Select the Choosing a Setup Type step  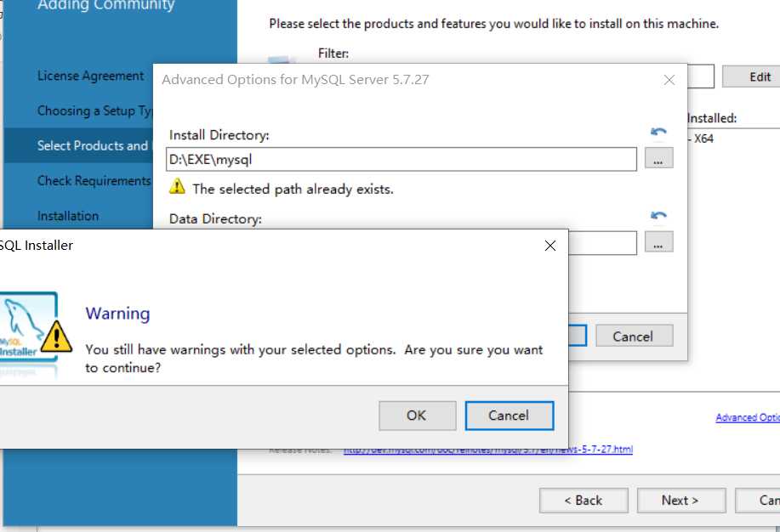pos(94,110)
